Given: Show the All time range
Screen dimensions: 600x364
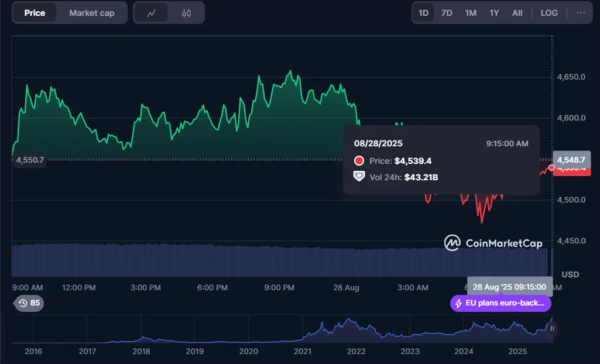Looking at the screenshot, I should [x=517, y=13].
